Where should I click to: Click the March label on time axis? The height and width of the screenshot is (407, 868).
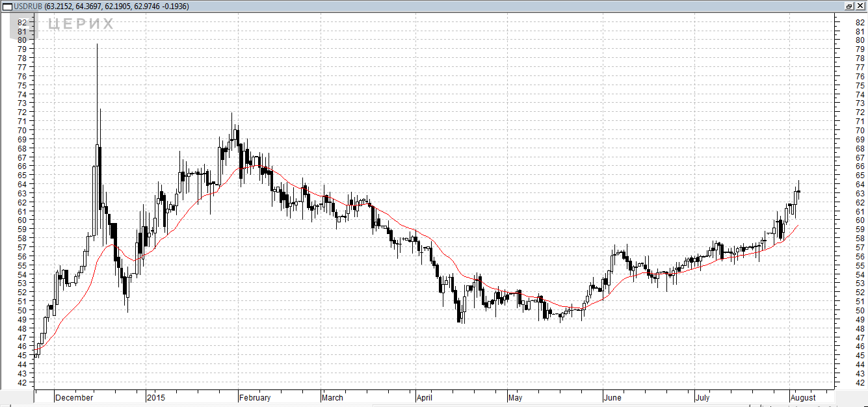[332, 397]
